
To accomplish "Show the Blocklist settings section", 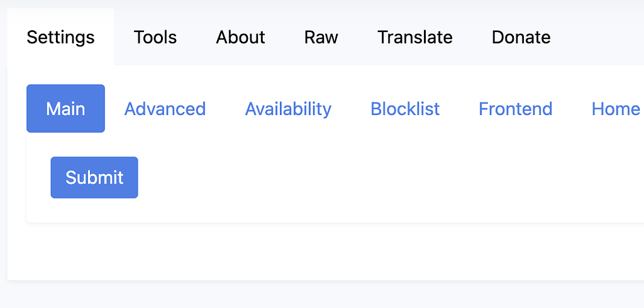I will click(x=405, y=109).
